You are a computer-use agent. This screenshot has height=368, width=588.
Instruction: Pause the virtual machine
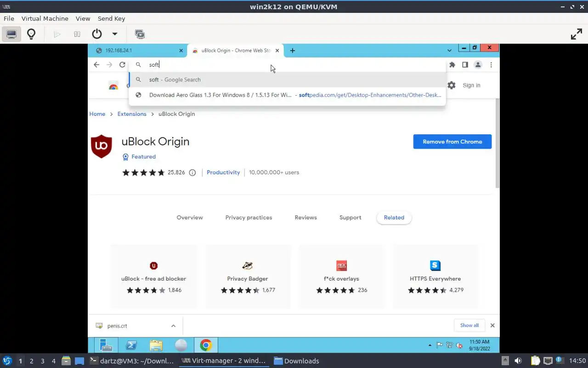coord(77,34)
